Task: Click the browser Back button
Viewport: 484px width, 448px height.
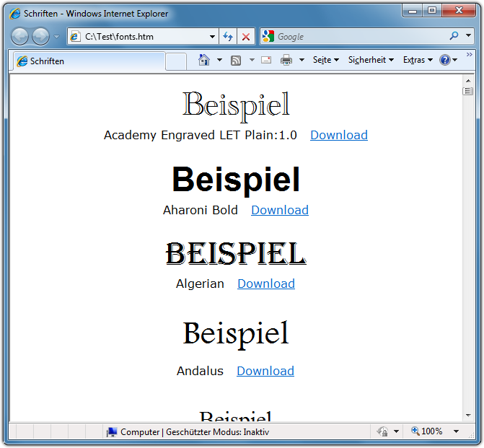Action: point(20,36)
